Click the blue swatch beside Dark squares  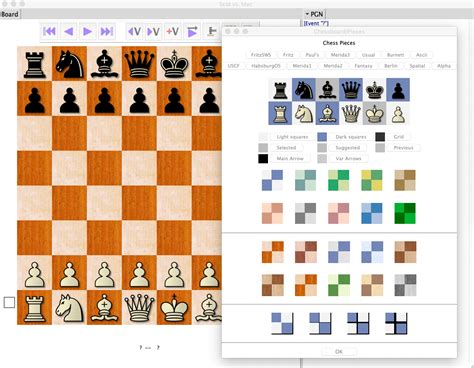(x=322, y=137)
